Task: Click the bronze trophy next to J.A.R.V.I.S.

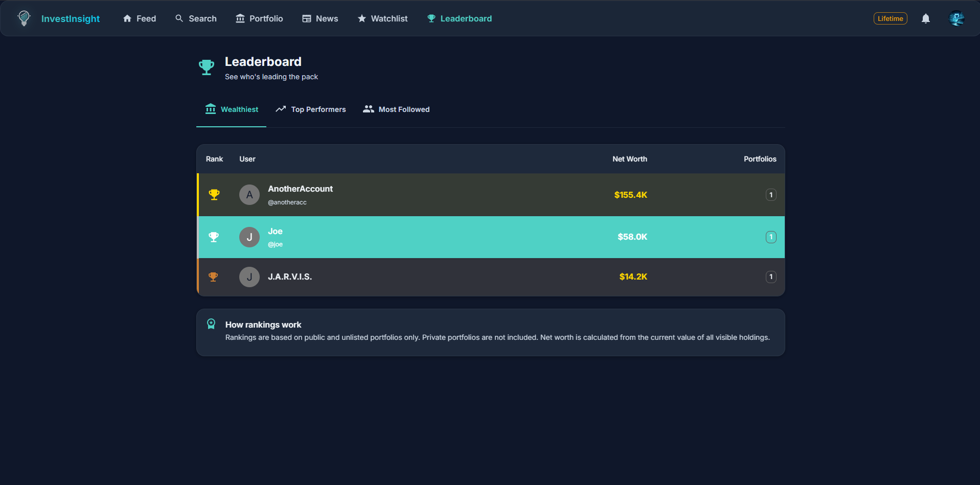Action: point(213,276)
